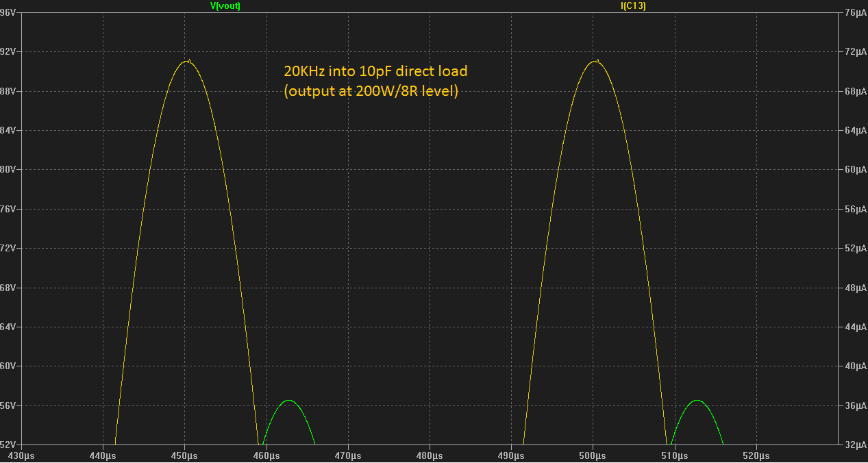Click the 450µs time axis label

(x=184, y=455)
